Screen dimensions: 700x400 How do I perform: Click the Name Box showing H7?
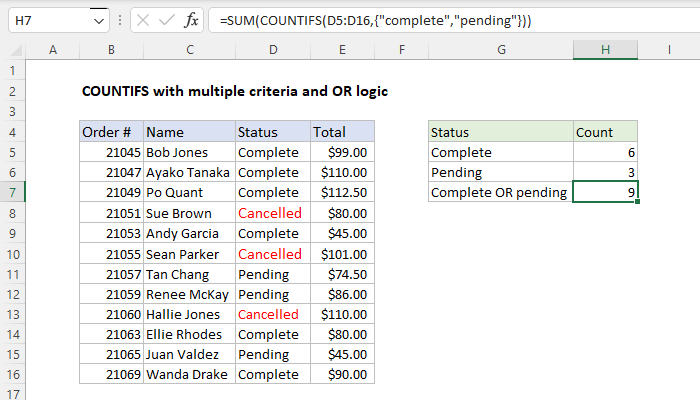pyautogui.click(x=45, y=19)
